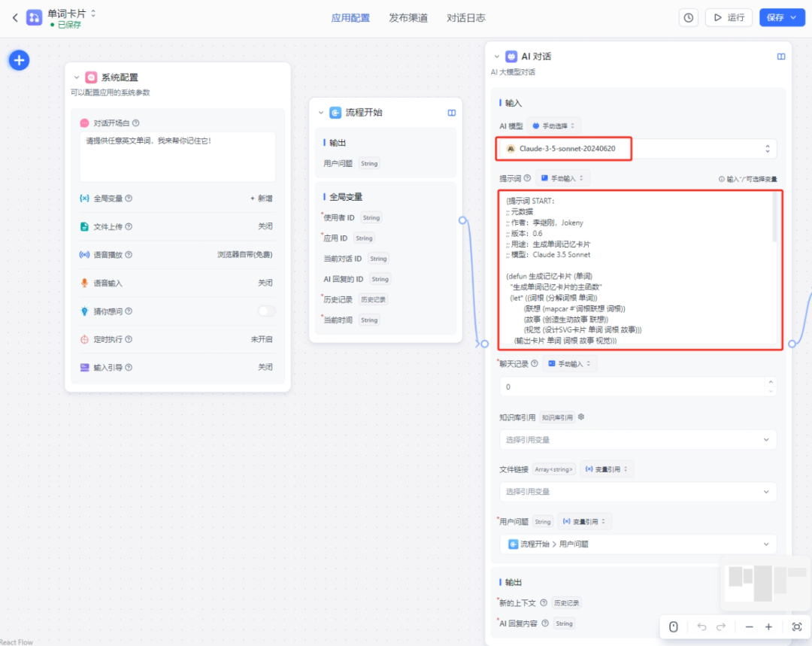The image size is (812, 646).
Task: Click 新增 to add a global variable
Action: [x=262, y=199]
